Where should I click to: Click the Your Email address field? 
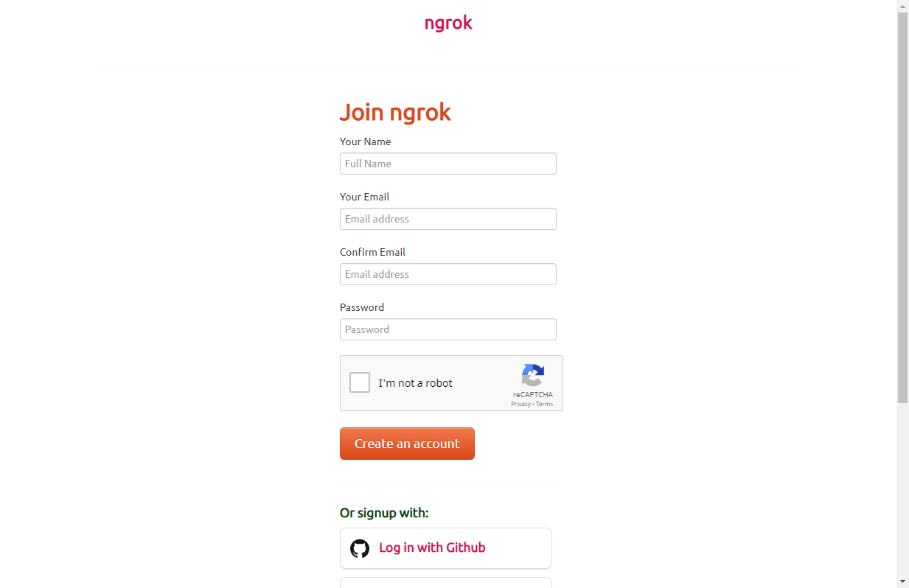pos(447,219)
